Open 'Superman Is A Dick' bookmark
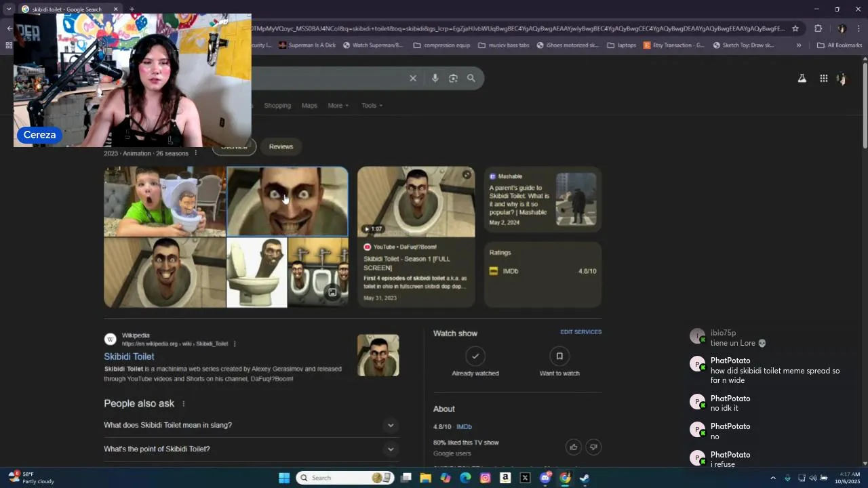This screenshot has width=868, height=488. [x=307, y=45]
